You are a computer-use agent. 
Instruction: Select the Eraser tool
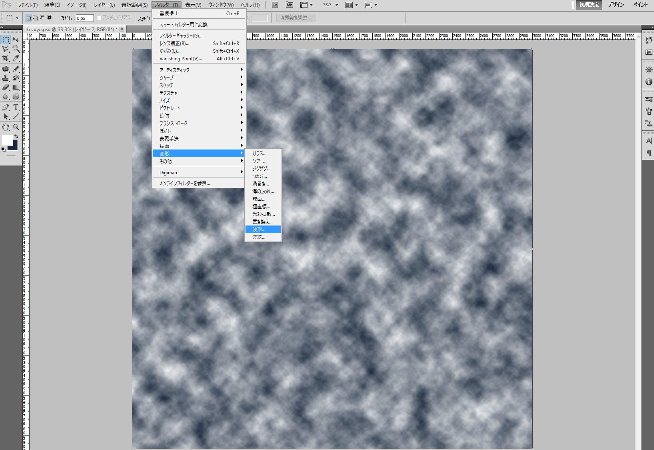tap(6, 87)
